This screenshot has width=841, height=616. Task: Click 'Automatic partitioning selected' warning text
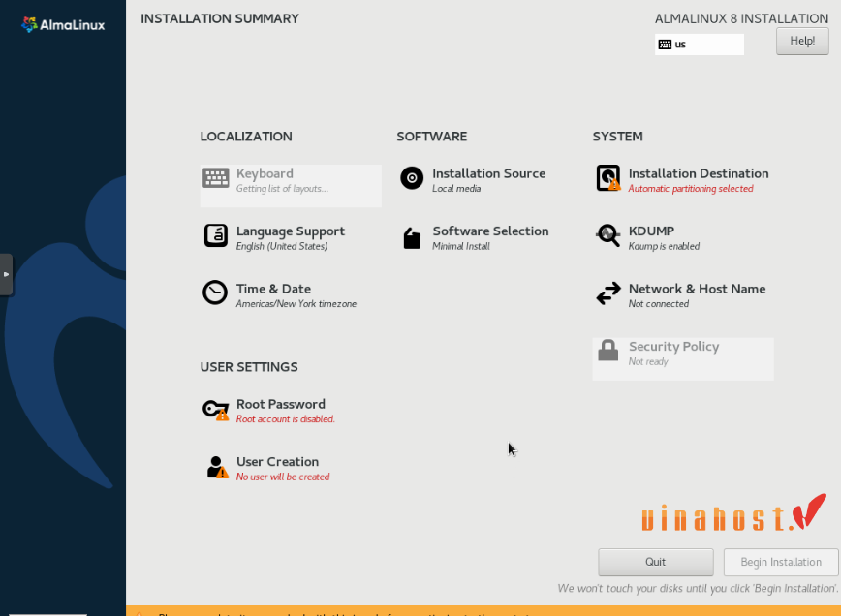click(x=691, y=189)
